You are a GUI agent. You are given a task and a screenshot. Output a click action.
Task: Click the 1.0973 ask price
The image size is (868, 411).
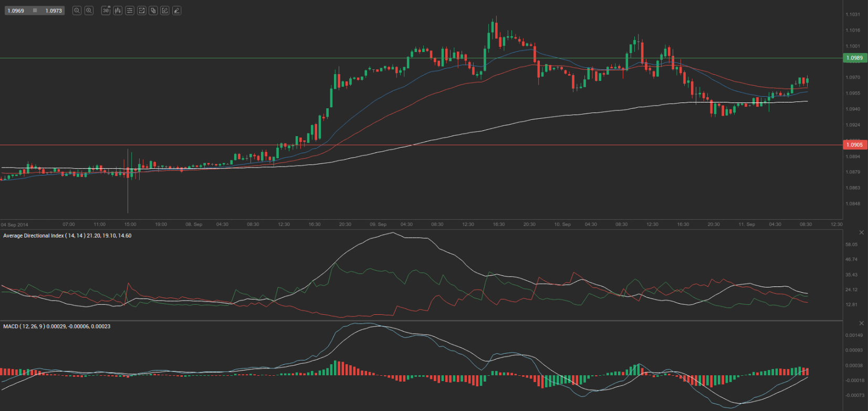tap(54, 11)
